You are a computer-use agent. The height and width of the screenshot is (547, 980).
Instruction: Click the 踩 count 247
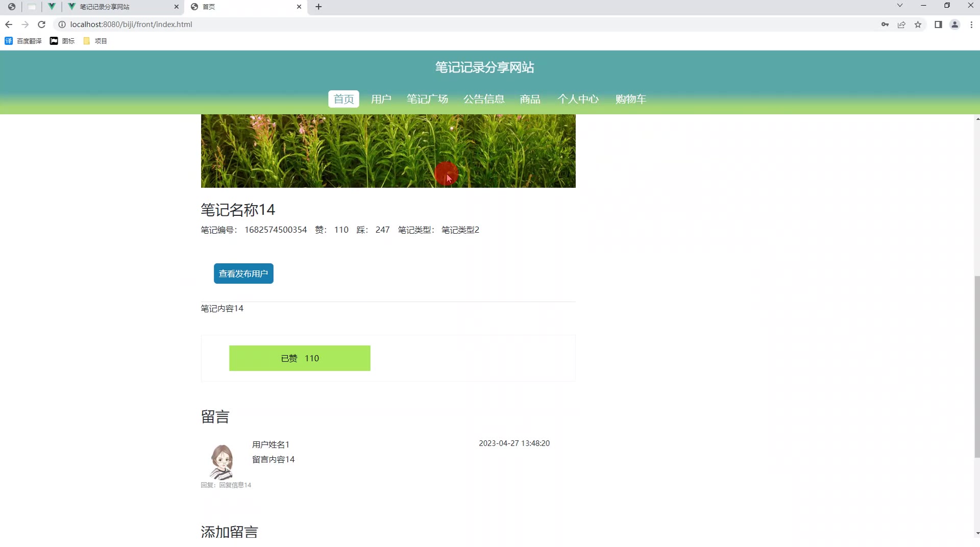(x=382, y=230)
